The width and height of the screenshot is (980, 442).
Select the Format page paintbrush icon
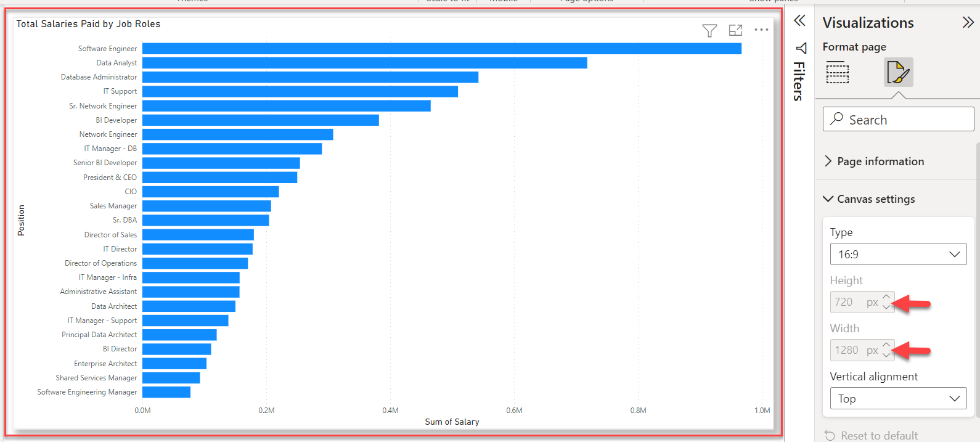[x=898, y=72]
